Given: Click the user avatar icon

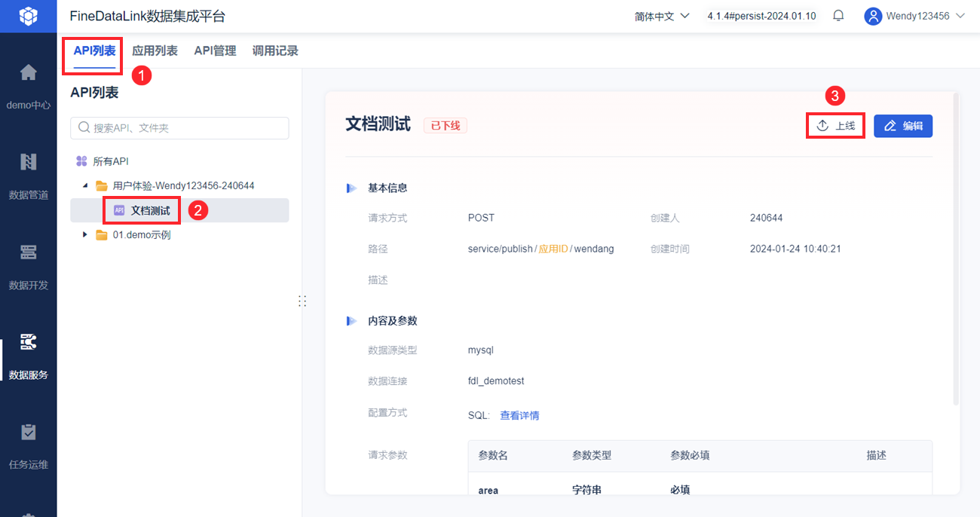Looking at the screenshot, I should 873,16.
